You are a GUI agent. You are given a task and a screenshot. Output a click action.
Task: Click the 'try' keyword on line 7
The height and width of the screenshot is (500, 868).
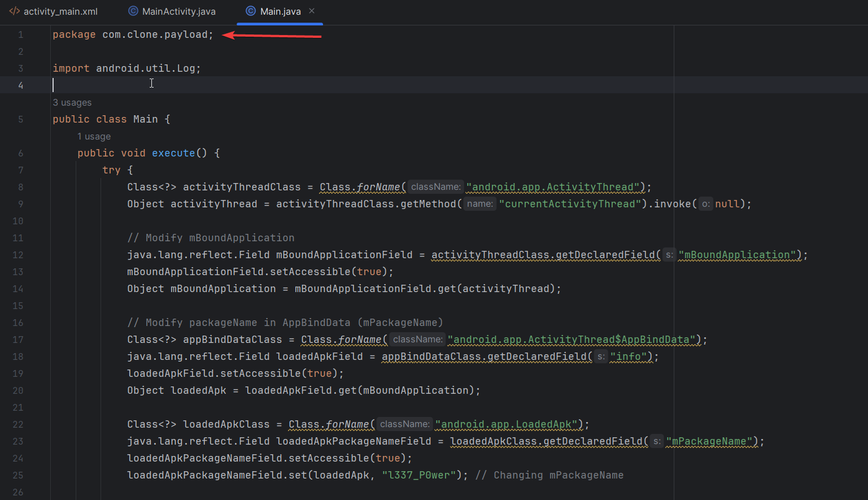click(x=111, y=170)
